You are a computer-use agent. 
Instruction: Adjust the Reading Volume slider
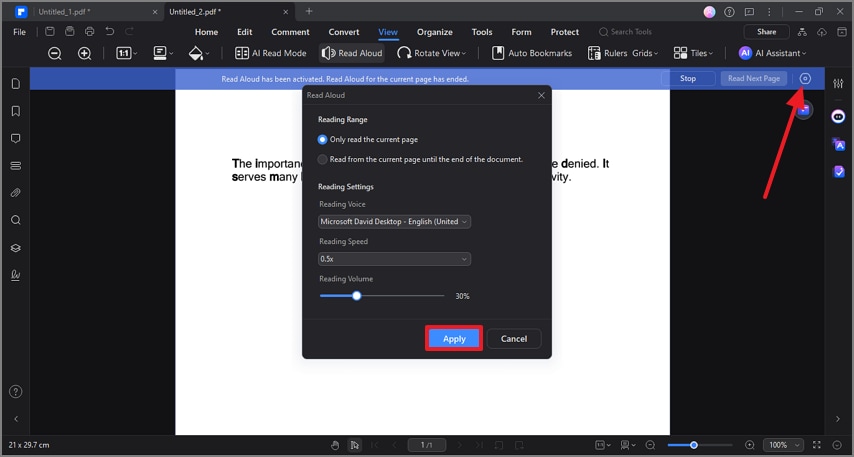tap(382, 296)
